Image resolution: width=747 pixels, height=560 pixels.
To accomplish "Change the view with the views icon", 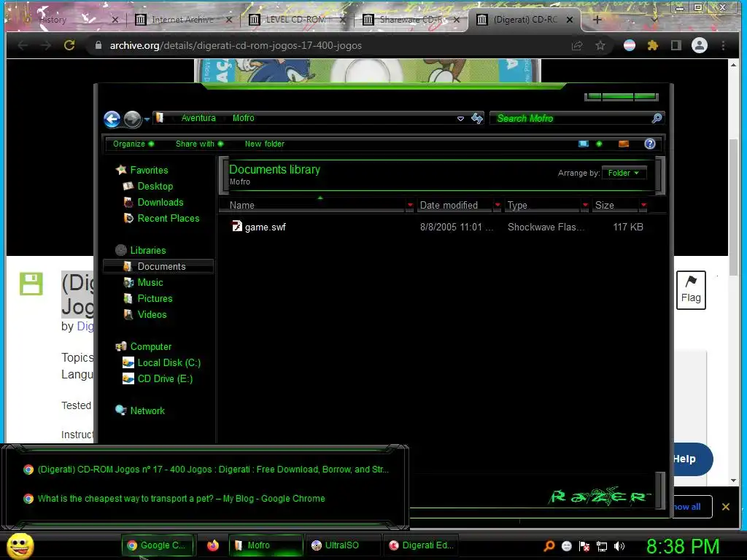I will pyautogui.click(x=583, y=144).
